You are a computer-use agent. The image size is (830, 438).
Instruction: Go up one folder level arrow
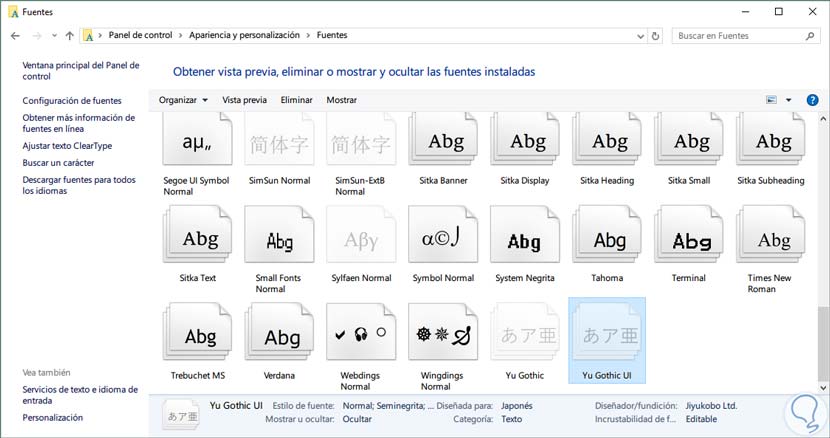tap(69, 36)
